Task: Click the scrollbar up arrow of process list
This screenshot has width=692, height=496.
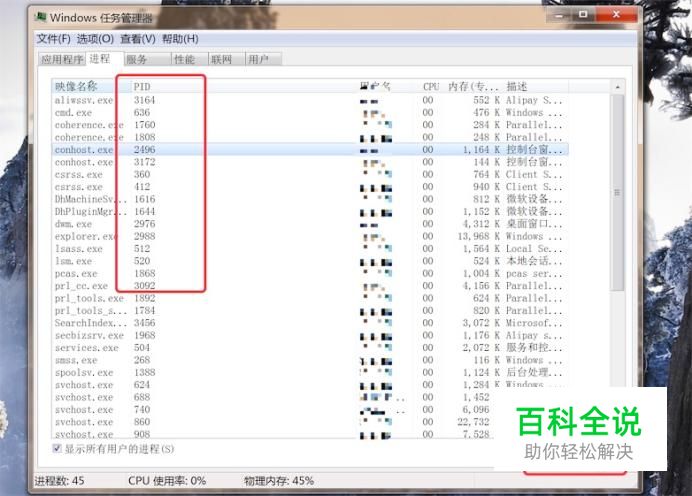Action: pyautogui.click(x=617, y=87)
